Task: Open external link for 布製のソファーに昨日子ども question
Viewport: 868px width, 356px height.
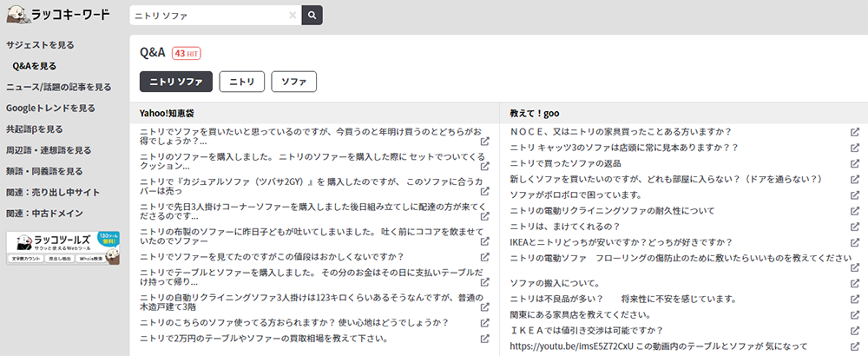Action: [x=484, y=241]
